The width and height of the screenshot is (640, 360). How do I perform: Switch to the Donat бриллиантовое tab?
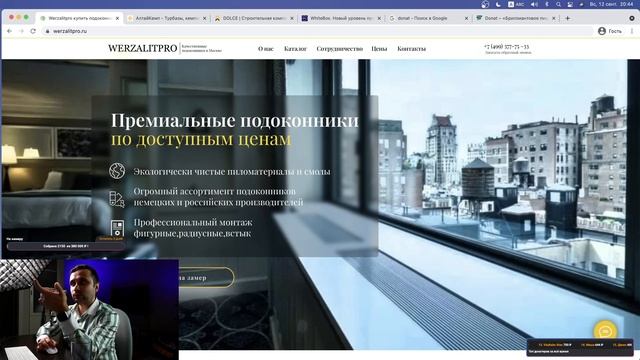point(516,18)
